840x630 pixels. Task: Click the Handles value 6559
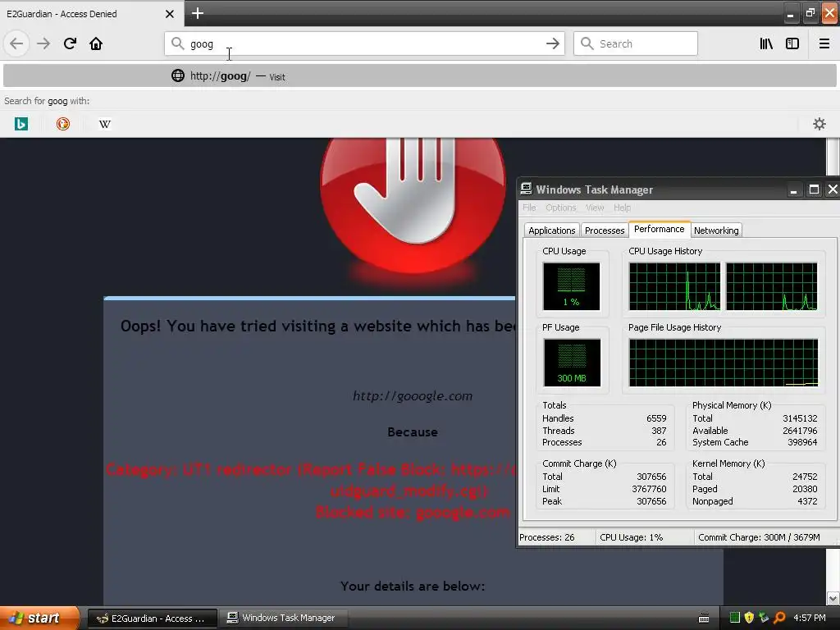[x=656, y=418]
